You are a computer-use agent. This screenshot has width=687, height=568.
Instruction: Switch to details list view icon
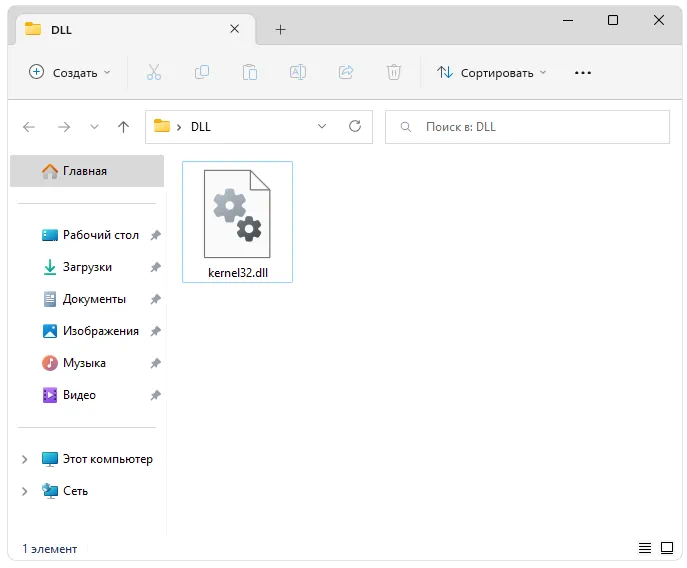point(645,548)
